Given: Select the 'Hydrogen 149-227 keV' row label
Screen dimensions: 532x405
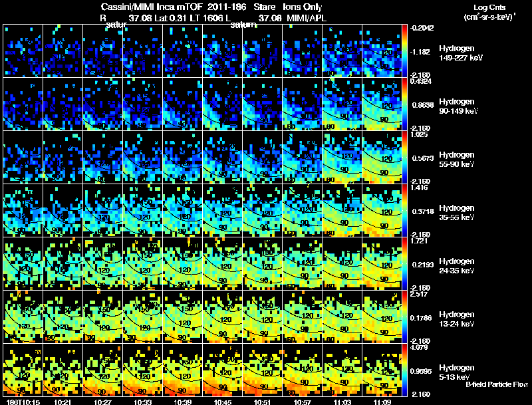Looking at the screenshot, I should click(x=461, y=53).
